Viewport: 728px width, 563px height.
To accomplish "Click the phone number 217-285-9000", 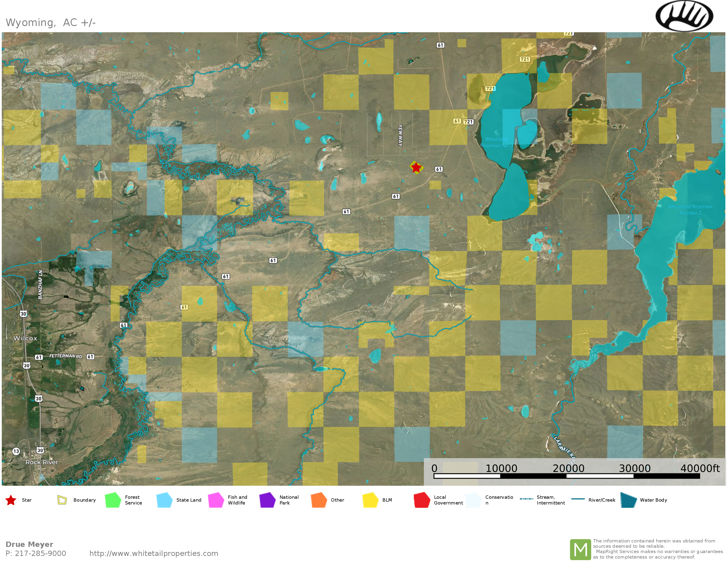I will 40,553.
